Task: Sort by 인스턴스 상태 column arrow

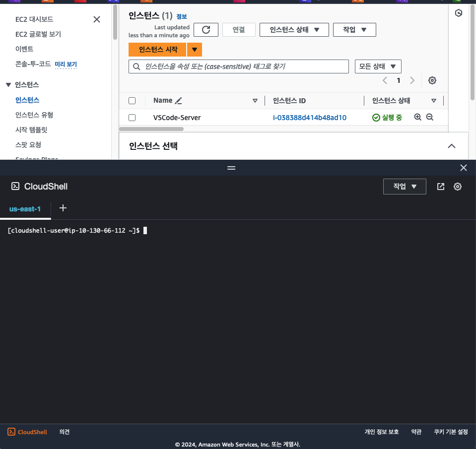Action: pos(434,101)
